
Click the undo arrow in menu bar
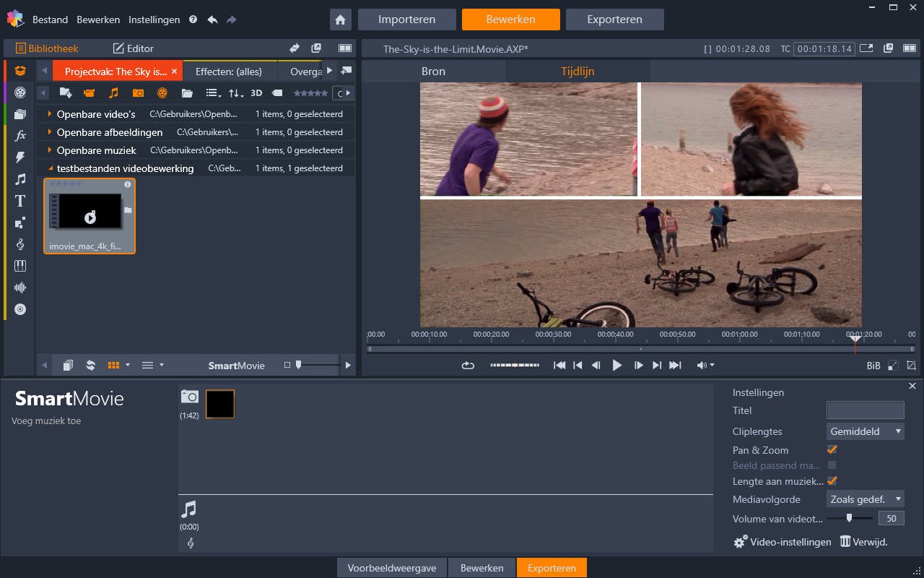[x=212, y=20]
